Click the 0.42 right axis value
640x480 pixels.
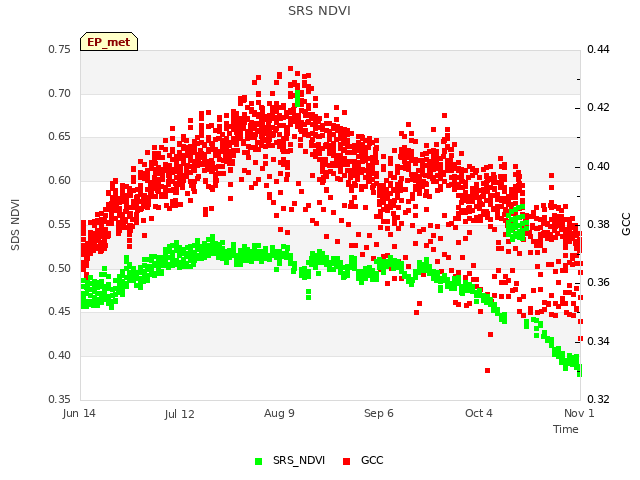click(598, 107)
